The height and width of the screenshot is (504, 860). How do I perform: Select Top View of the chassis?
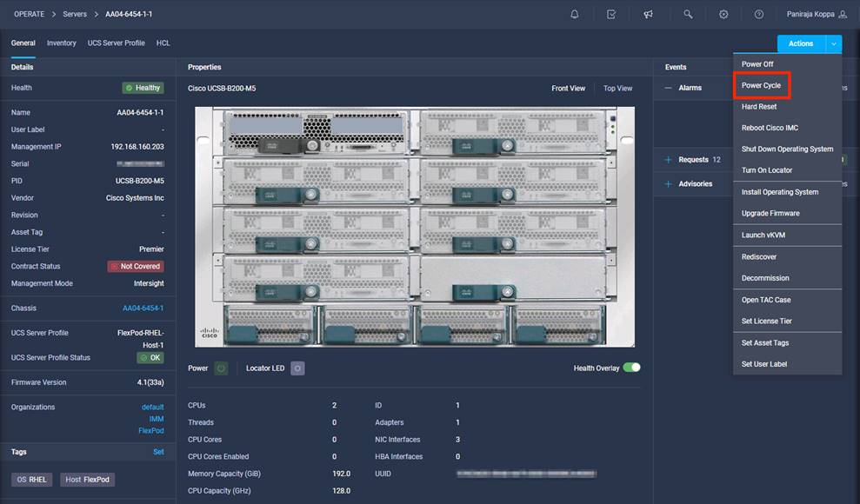[x=617, y=89]
